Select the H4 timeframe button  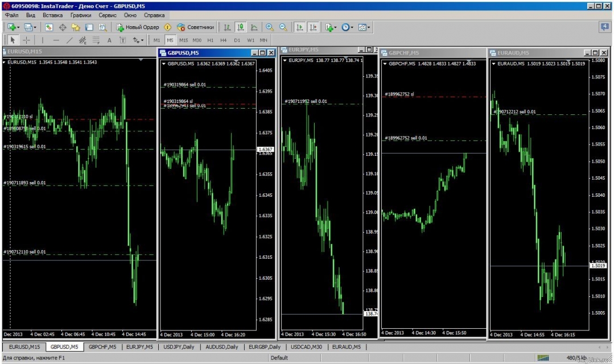(x=223, y=40)
